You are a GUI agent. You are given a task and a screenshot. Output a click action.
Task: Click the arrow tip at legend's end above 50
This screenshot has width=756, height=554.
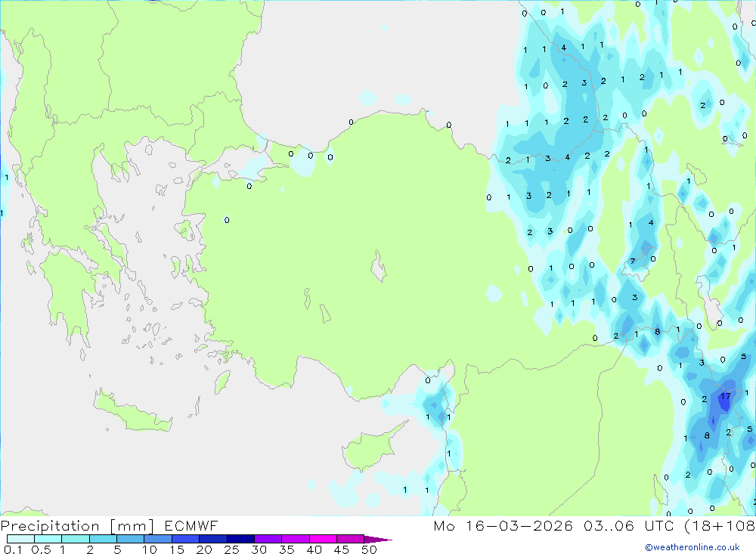coord(378,540)
